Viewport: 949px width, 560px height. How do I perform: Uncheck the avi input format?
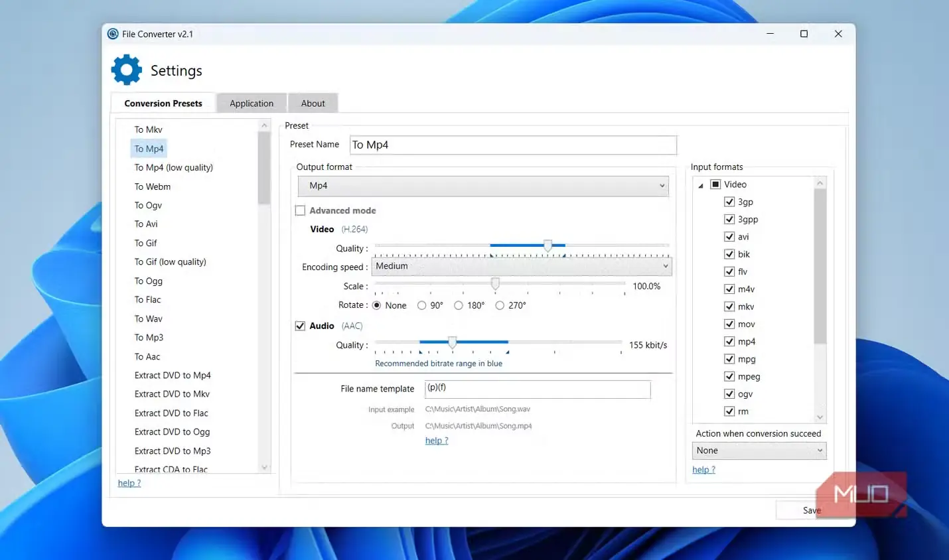click(729, 237)
